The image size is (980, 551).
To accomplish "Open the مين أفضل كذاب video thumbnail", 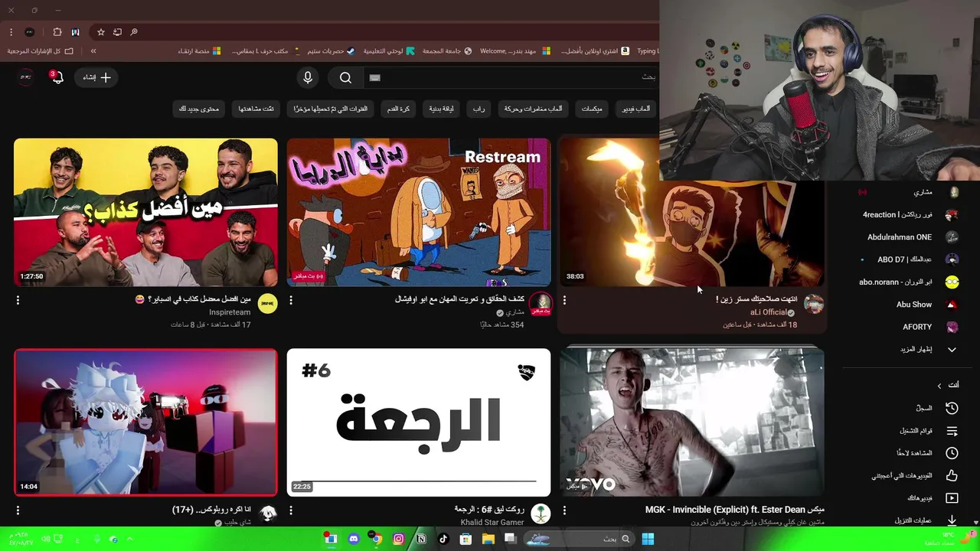I will tap(145, 212).
